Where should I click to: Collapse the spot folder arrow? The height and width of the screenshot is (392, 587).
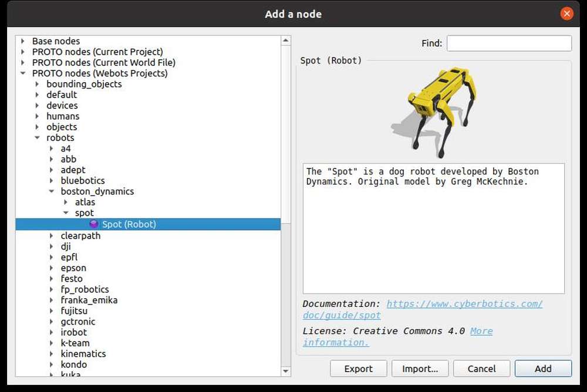[x=66, y=212]
